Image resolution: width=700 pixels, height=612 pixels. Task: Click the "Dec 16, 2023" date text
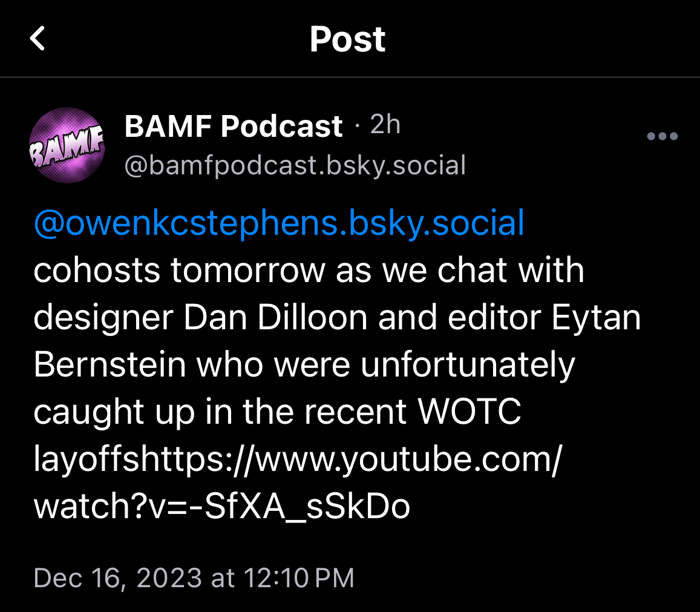(x=117, y=577)
